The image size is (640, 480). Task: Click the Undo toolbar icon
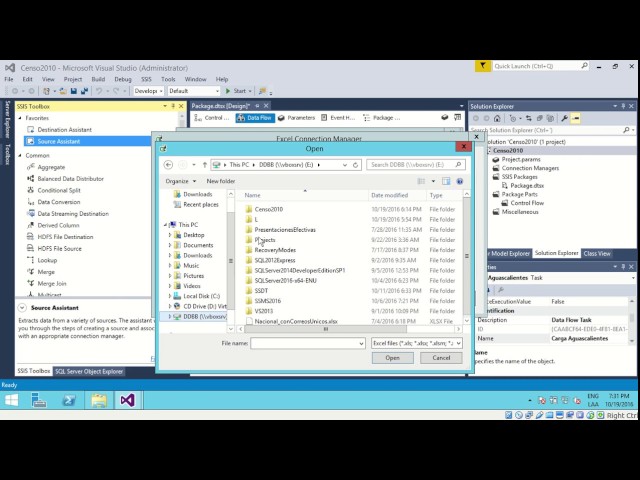[x=99, y=91]
